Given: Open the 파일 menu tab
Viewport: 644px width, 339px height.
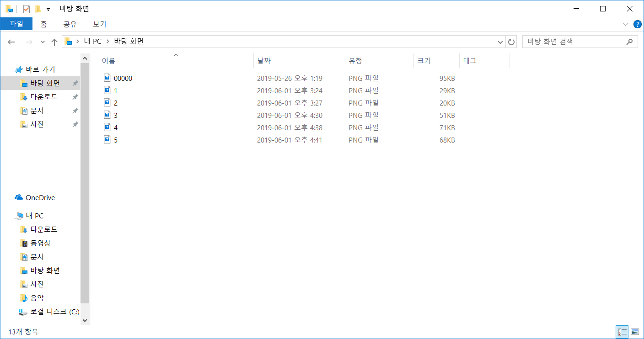Looking at the screenshot, I should coord(16,24).
